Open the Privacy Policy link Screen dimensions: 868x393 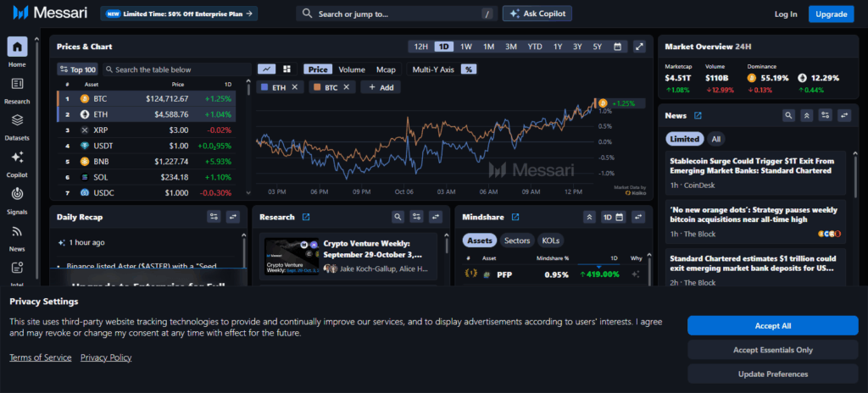(106, 357)
